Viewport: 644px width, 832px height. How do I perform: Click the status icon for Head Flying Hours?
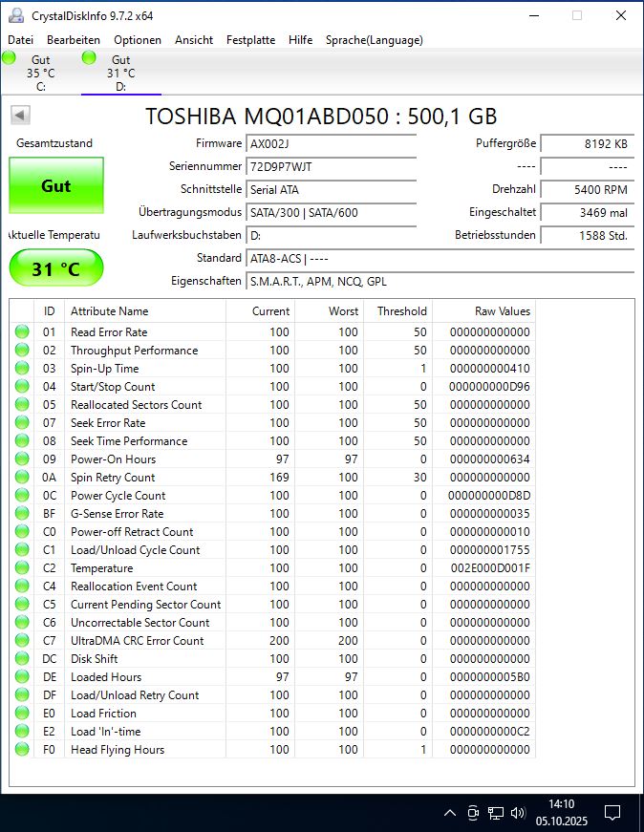point(22,749)
